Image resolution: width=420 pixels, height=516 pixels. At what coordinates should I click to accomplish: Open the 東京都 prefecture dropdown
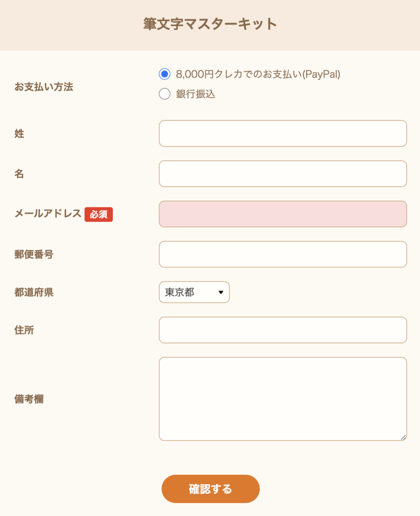pyautogui.click(x=194, y=292)
